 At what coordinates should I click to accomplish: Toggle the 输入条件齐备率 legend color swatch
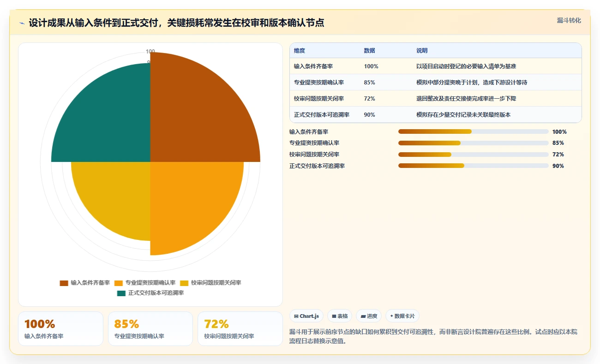coord(64,283)
